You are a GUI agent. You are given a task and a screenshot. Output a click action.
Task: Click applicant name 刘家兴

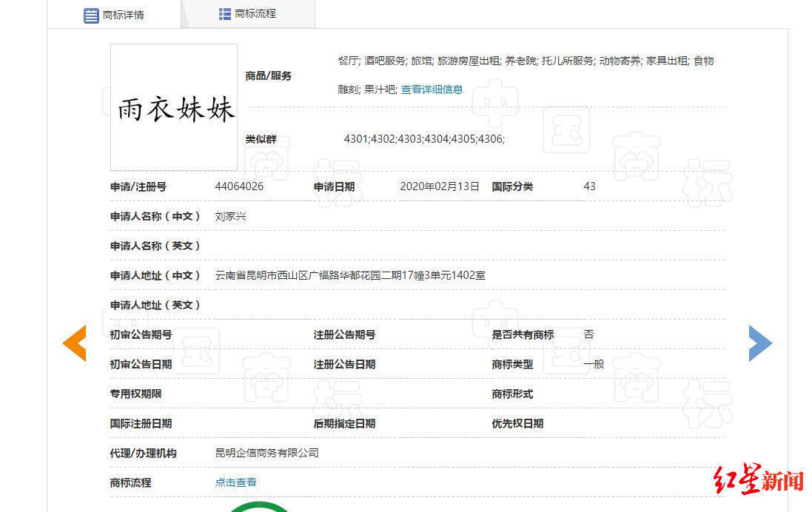[x=229, y=216]
